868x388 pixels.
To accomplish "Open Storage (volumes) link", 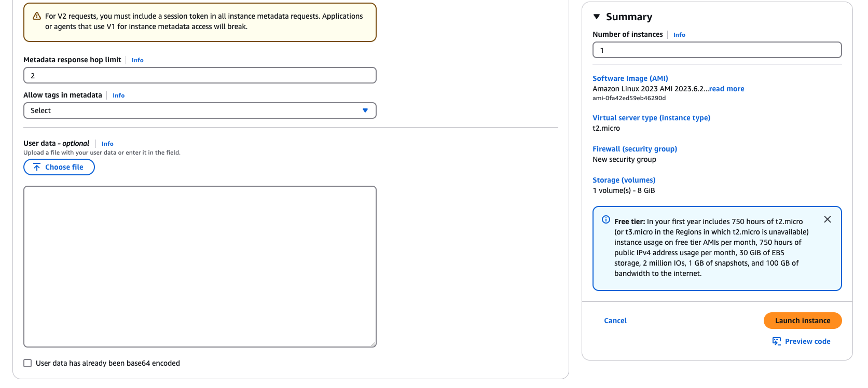I will tap(624, 180).
